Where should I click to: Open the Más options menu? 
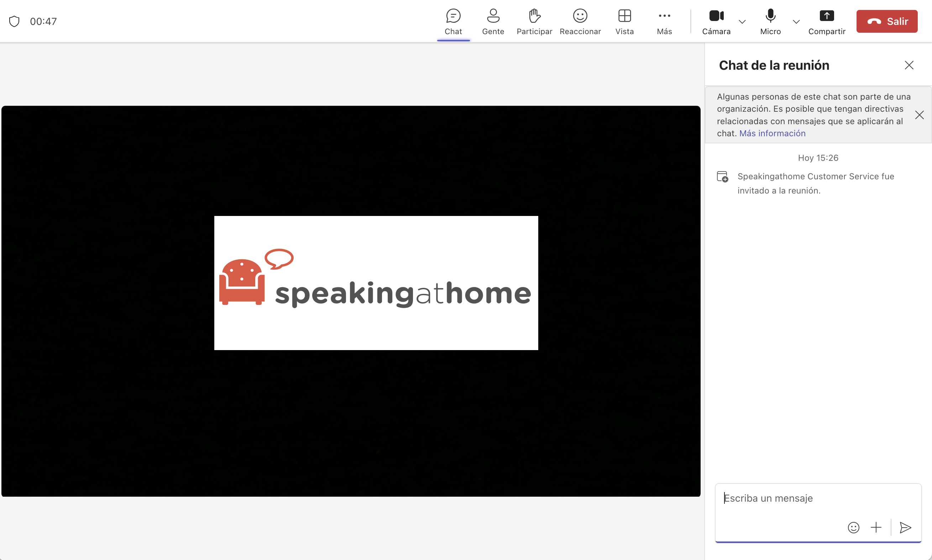click(x=664, y=21)
